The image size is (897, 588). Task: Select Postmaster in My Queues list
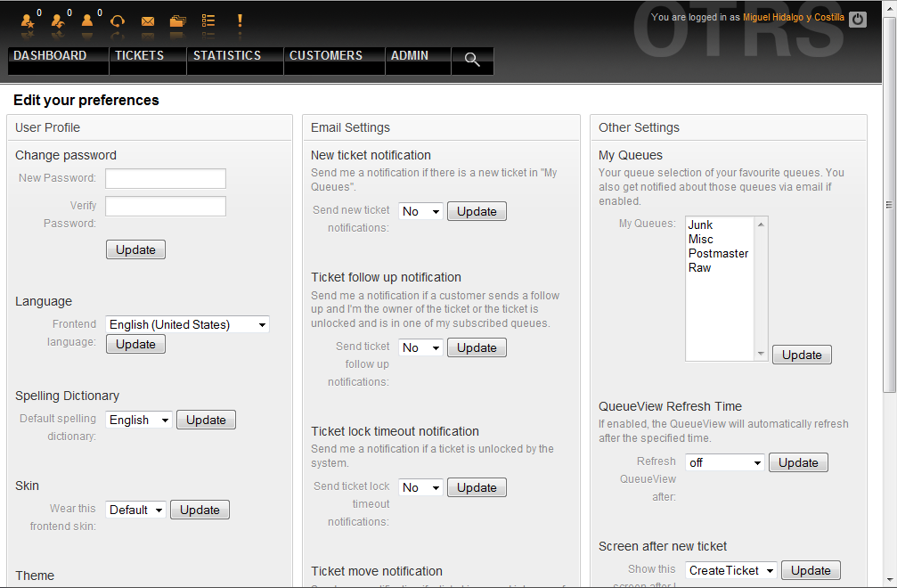pos(718,254)
